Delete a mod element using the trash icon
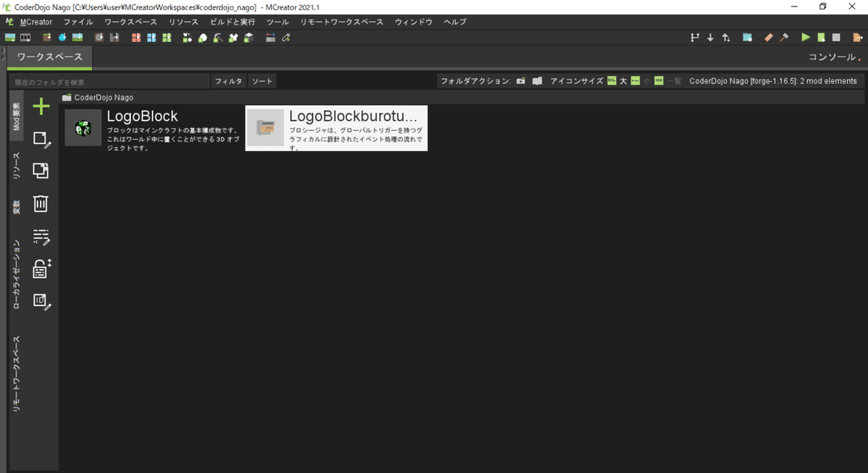This screenshot has height=473, width=868. [x=41, y=203]
